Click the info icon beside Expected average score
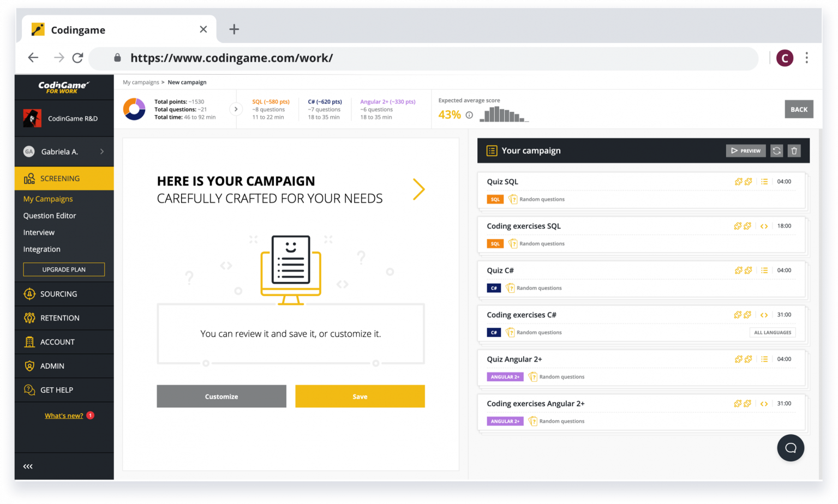The width and height of the screenshot is (838, 504). [470, 115]
